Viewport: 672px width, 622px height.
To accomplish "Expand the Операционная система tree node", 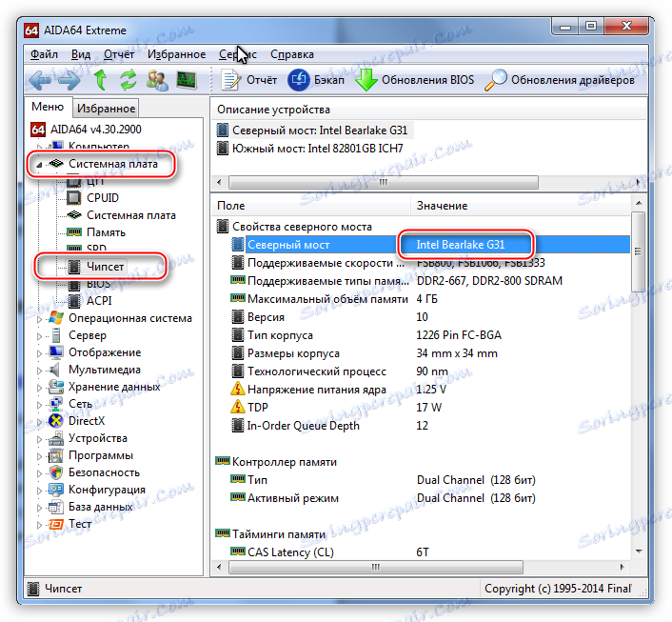I will click(x=39, y=319).
